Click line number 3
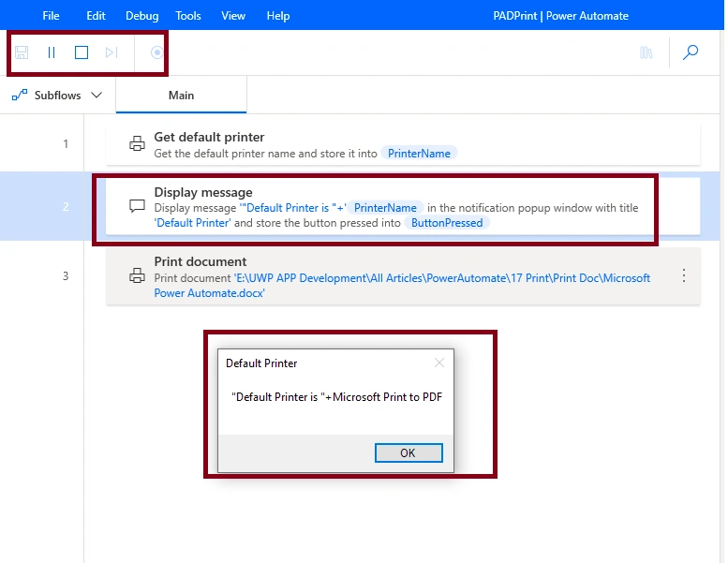 coord(66,276)
